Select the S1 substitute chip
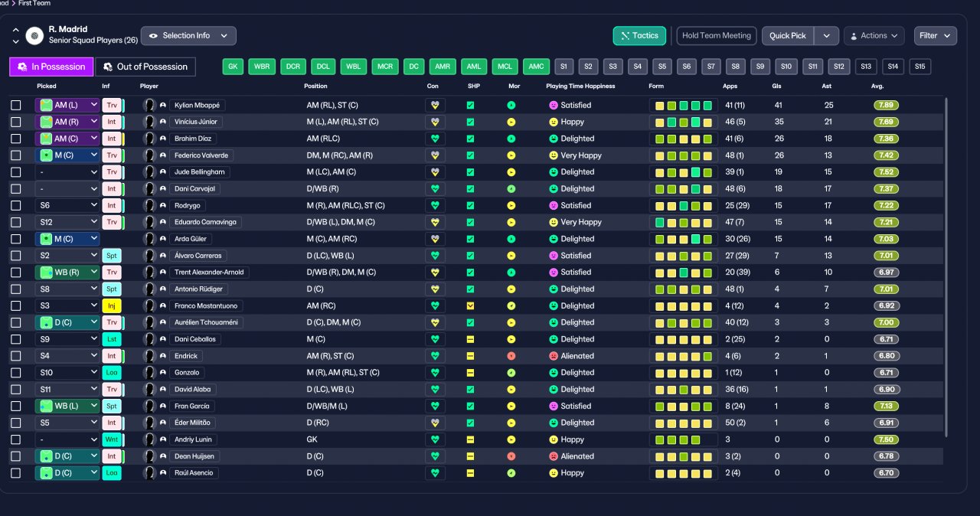 [564, 67]
